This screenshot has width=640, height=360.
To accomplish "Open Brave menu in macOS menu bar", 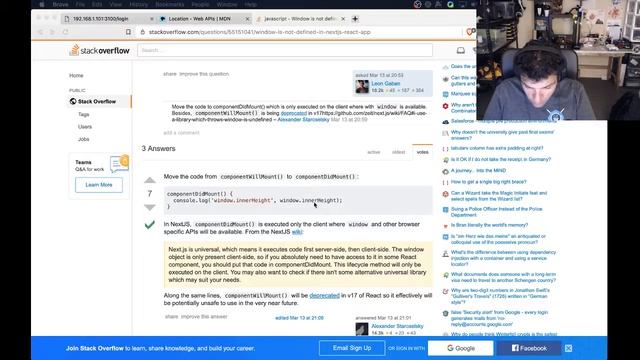I will (60, 4).
